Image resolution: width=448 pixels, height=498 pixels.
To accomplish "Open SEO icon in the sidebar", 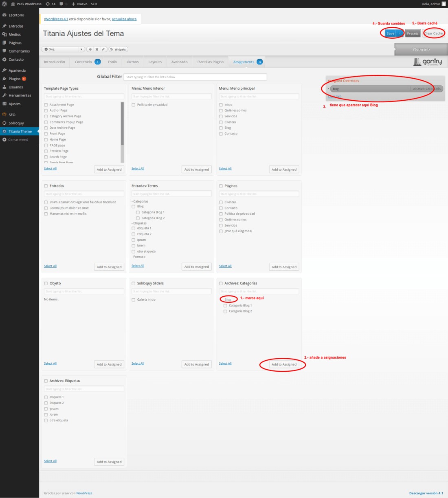I will [4, 115].
